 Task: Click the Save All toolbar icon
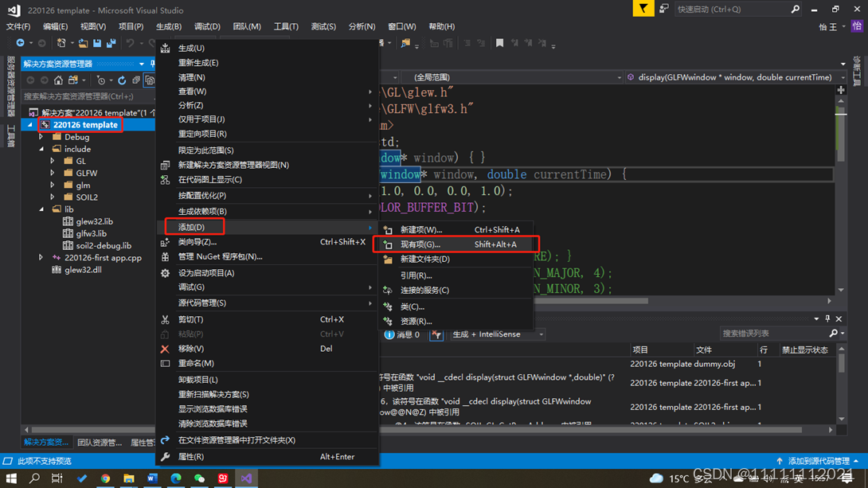click(111, 44)
